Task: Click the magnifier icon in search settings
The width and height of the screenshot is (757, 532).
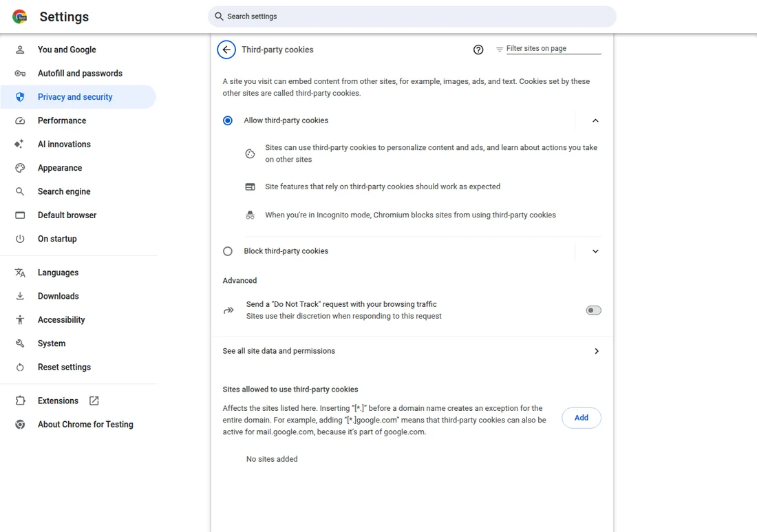Action: (219, 17)
